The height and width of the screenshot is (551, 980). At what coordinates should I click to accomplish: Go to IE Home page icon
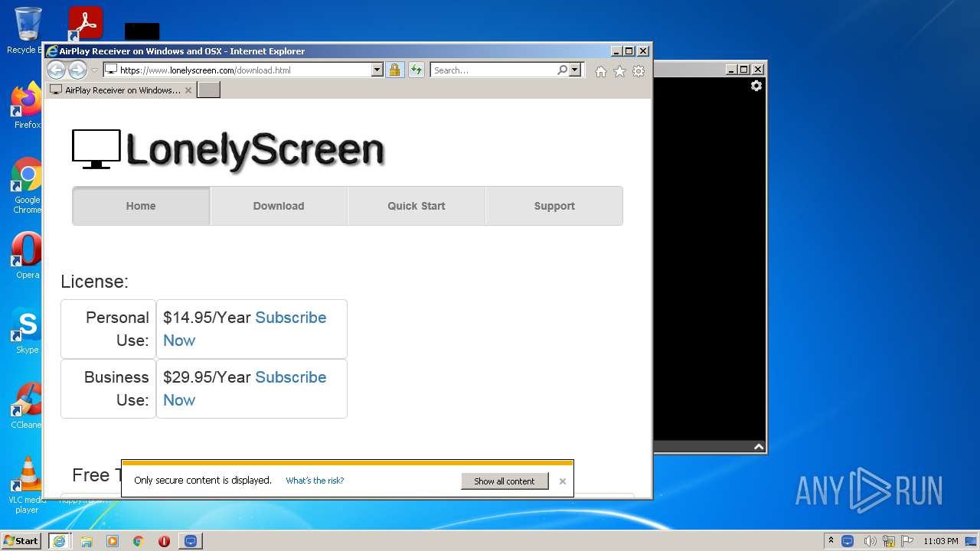[x=601, y=71]
